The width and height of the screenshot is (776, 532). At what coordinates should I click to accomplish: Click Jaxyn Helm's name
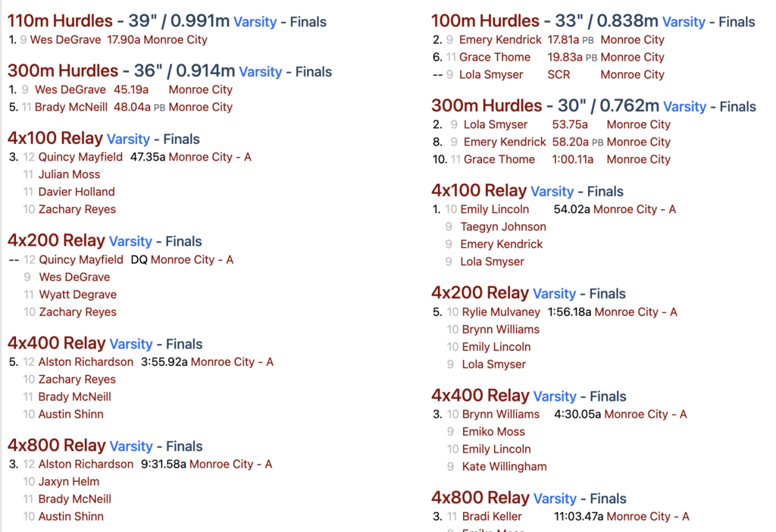point(69,481)
